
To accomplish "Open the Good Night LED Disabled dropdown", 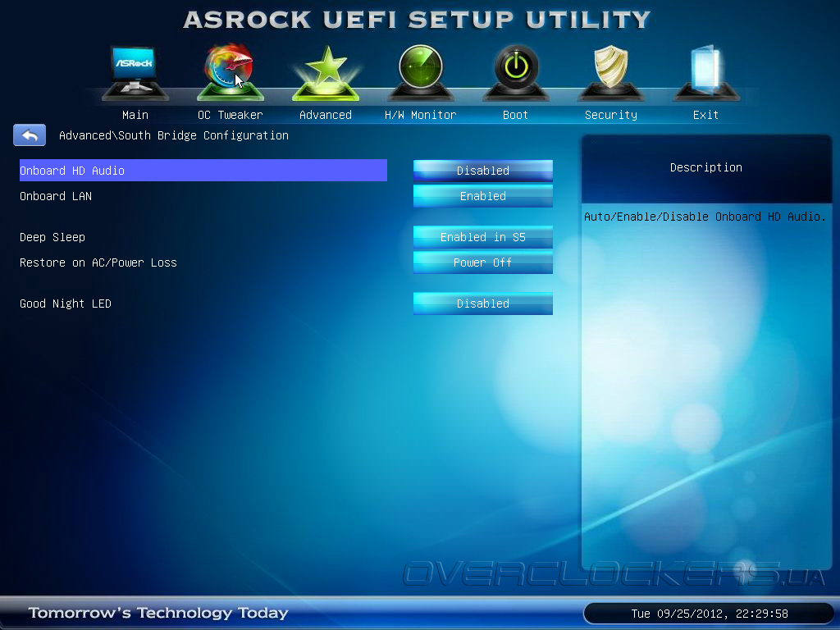I will [x=482, y=304].
